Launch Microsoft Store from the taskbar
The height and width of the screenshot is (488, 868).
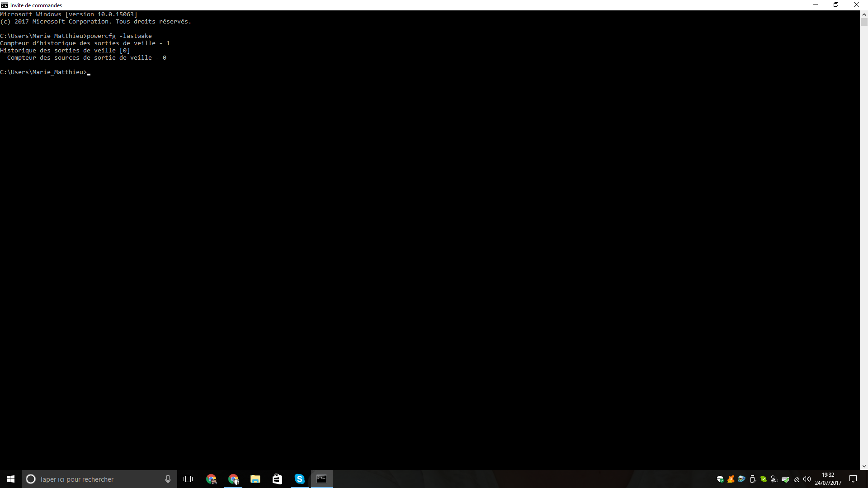tap(277, 479)
